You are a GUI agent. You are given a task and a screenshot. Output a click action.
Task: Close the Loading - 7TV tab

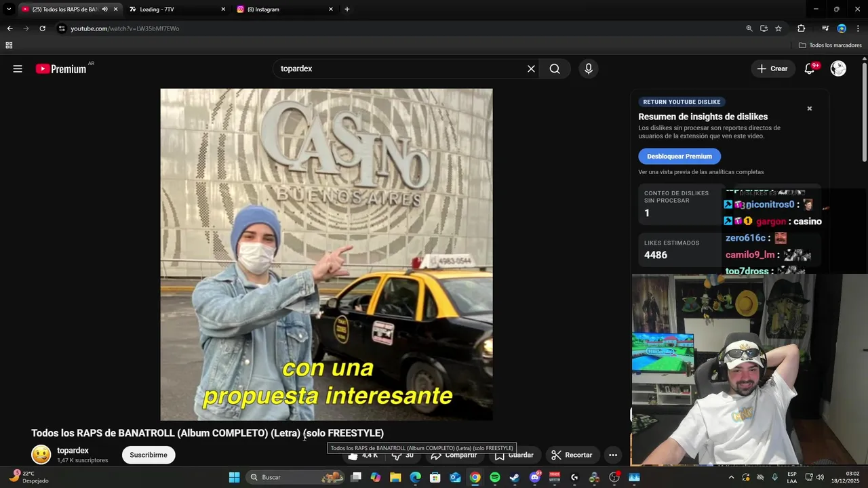tap(223, 9)
